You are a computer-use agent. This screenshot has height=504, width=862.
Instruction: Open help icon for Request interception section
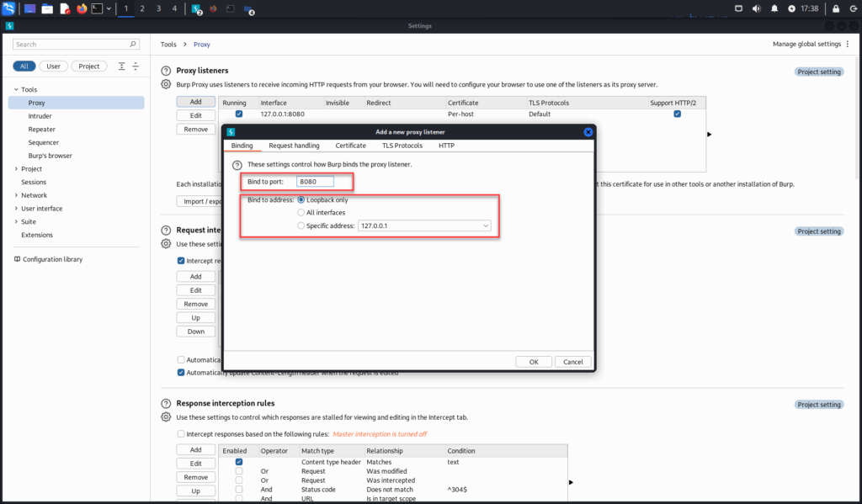point(166,231)
